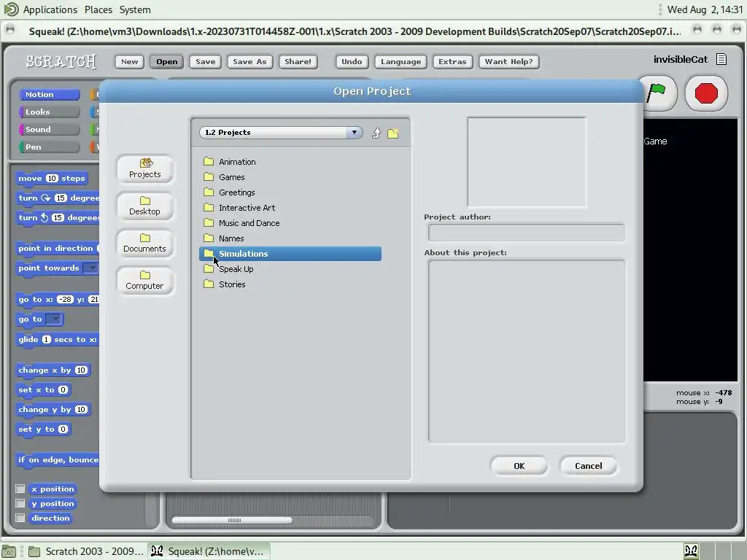The image size is (747, 560).
Task: Click the system tray icon in bottom panel
Action: (692, 551)
